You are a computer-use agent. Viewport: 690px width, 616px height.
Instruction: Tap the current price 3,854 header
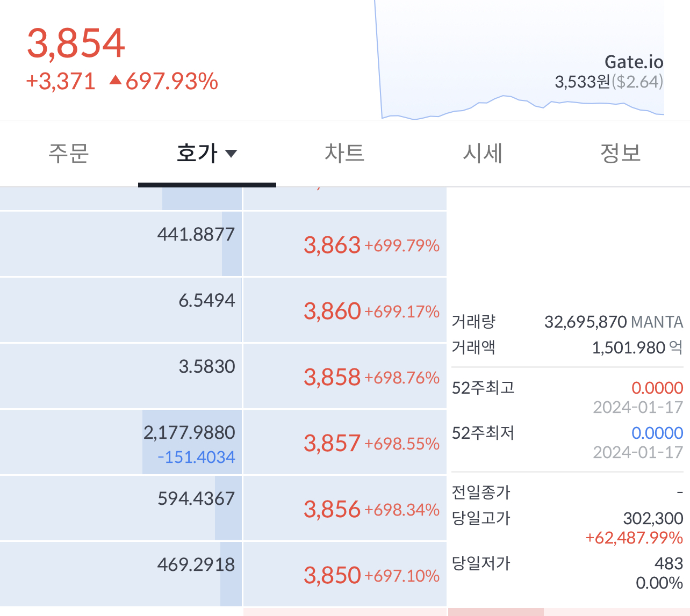click(76, 43)
